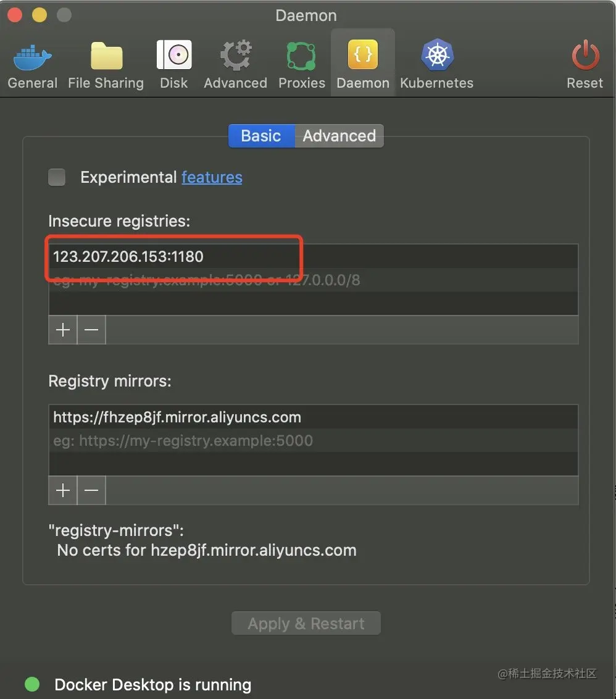
Task: Open the Proxies settings pane
Action: (x=302, y=65)
